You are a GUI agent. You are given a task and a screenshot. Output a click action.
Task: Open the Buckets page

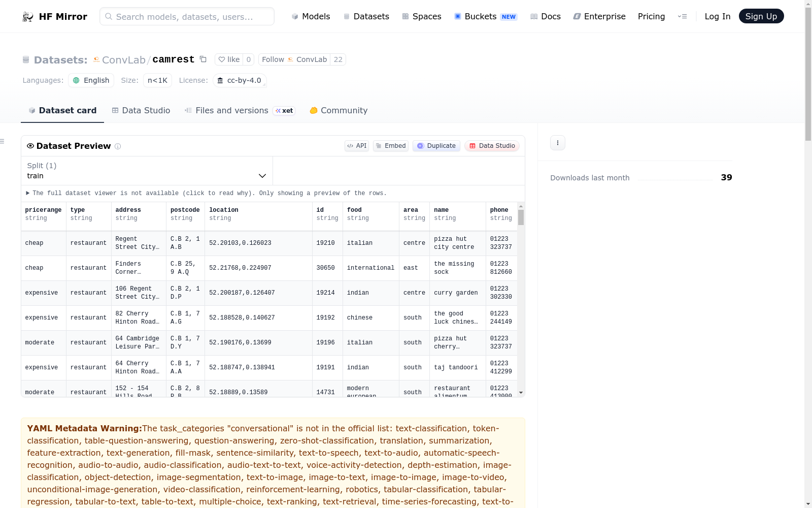coord(486,16)
